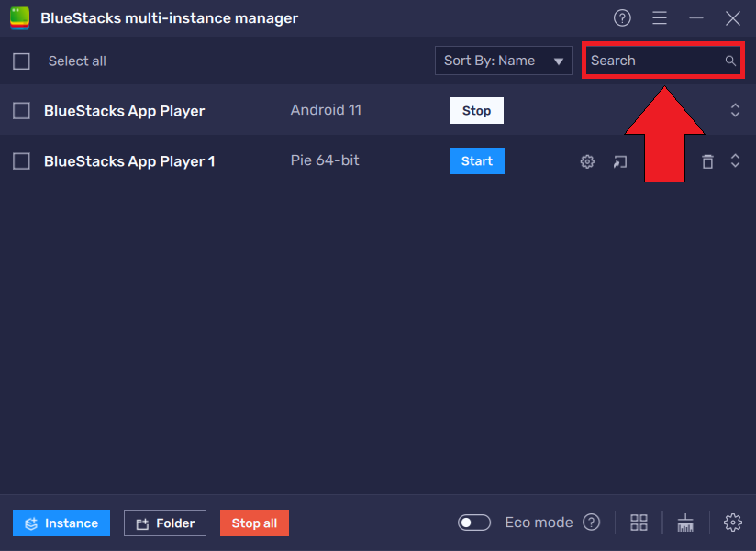The height and width of the screenshot is (551, 756).
Task: Delete the BlueStacks App Player 1 instance
Action: [x=707, y=160]
